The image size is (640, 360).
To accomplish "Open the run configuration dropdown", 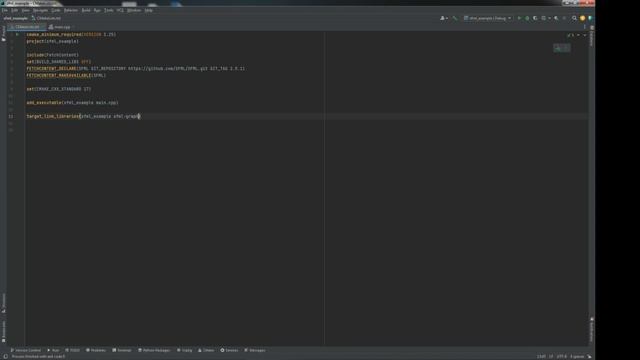I will coord(488,18).
